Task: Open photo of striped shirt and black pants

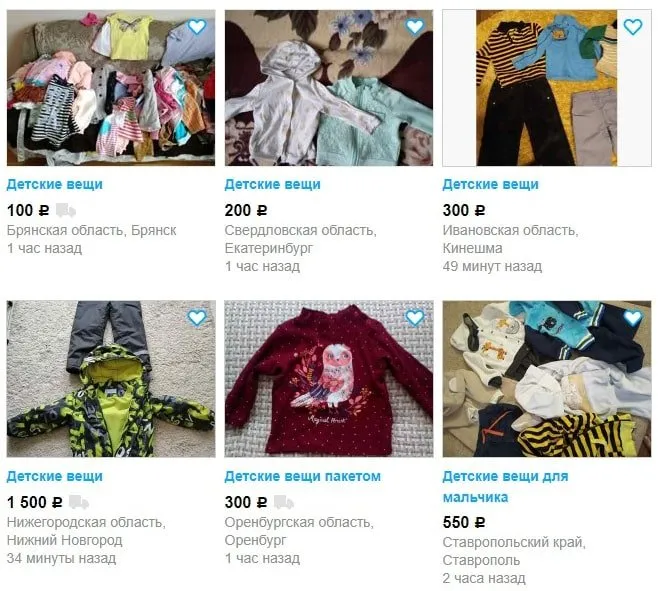Action: click(547, 88)
